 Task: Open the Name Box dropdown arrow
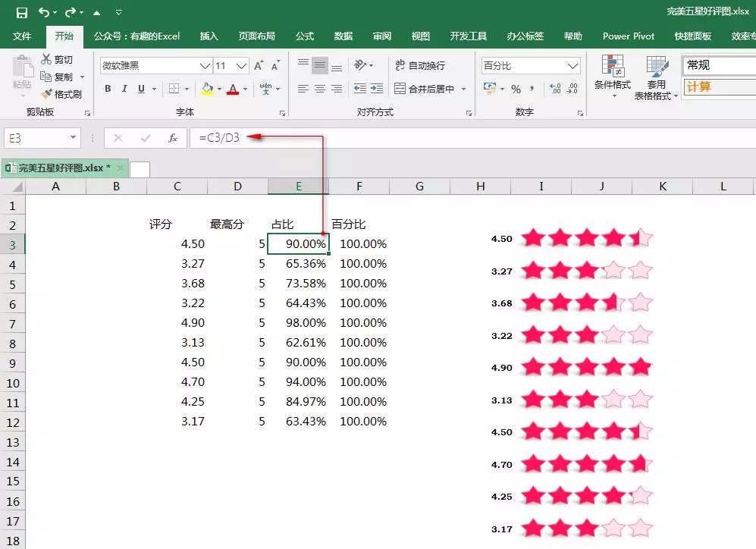[74, 138]
